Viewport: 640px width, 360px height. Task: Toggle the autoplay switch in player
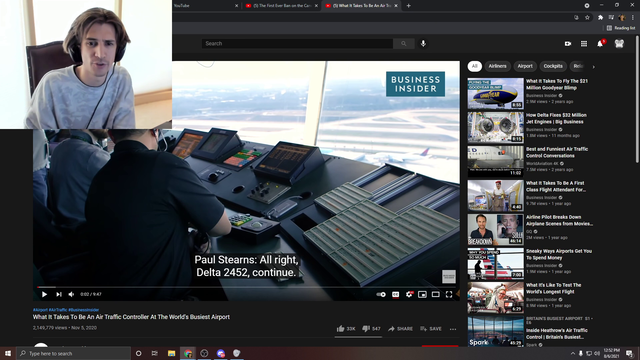coord(381,294)
